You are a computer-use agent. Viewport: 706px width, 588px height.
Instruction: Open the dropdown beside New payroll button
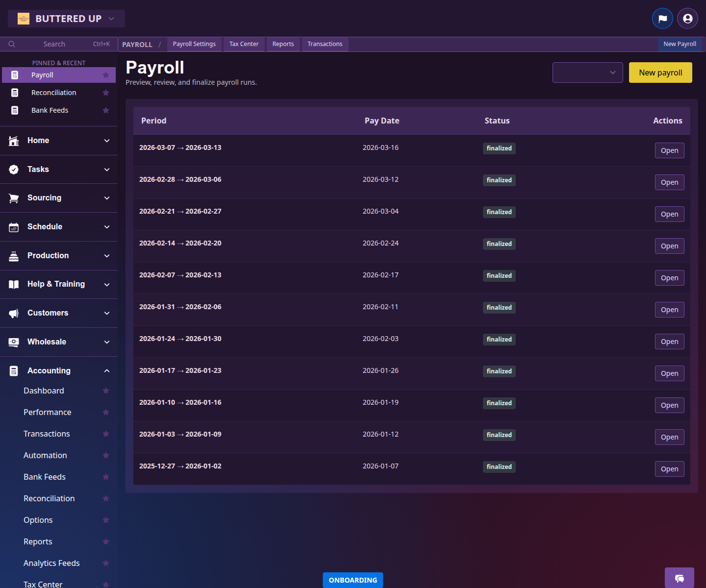[587, 72]
